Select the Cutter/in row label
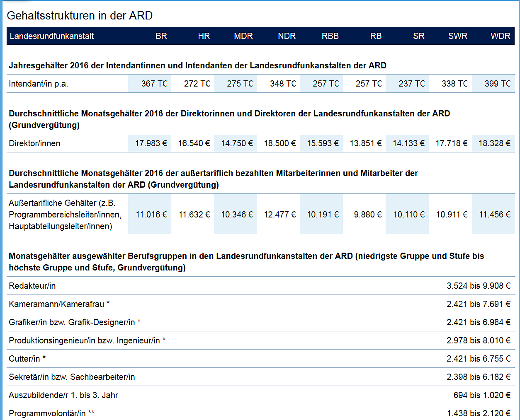520x420 pixels. (27, 359)
